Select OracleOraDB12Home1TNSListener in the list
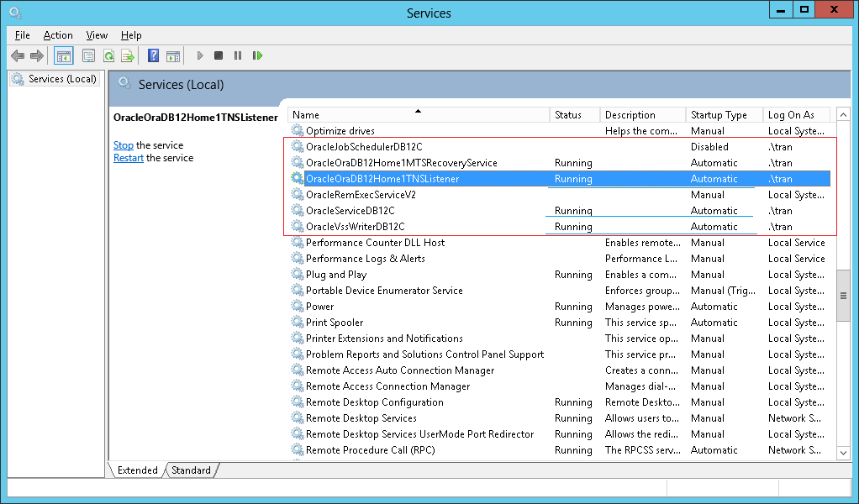Image resolution: width=859 pixels, height=504 pixels. pos(559,178)
